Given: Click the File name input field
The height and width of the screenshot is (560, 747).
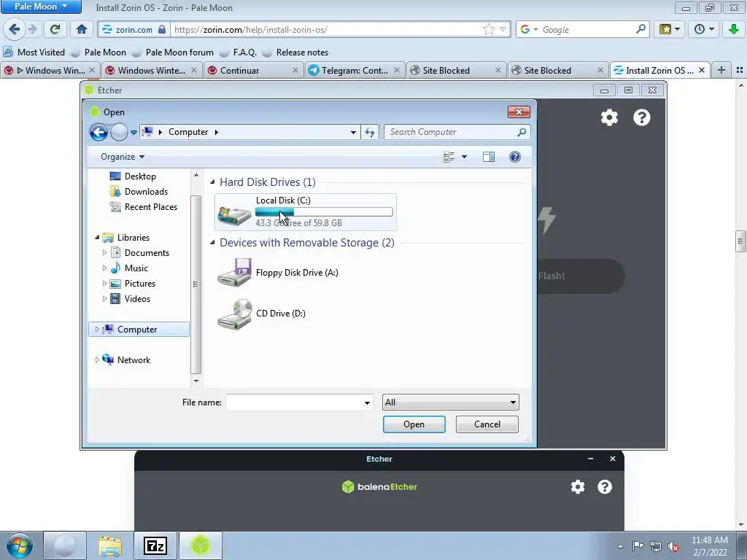Looking at the screenshot, I should point(295,402).
